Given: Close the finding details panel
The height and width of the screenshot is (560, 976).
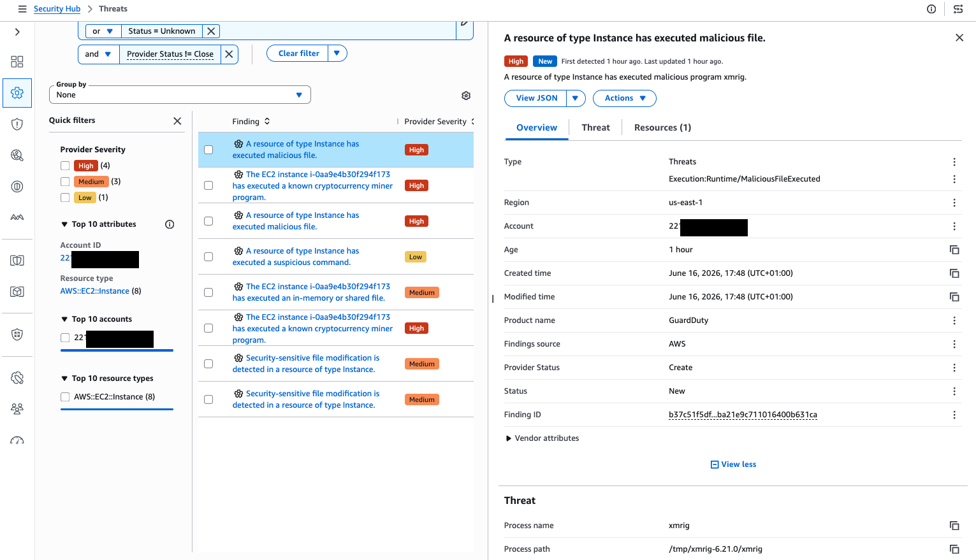Looking at the screenshot, I should click(x=959, y=38).
